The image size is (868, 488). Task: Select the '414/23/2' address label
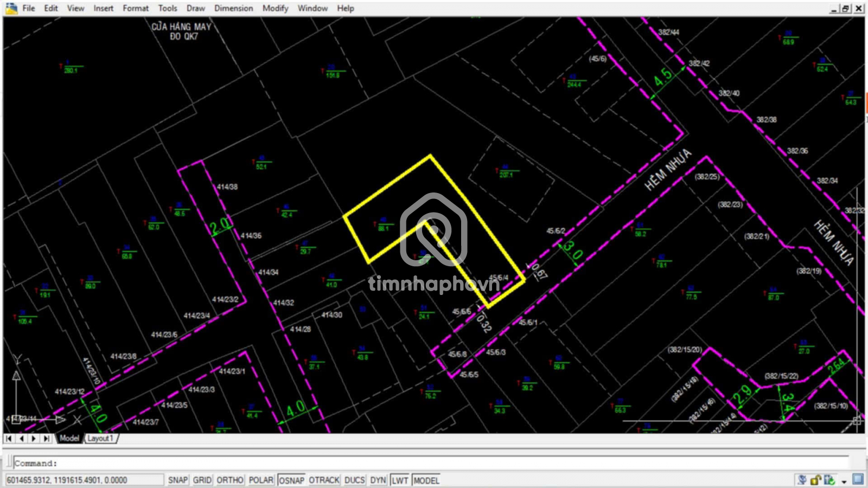(225, 299)
